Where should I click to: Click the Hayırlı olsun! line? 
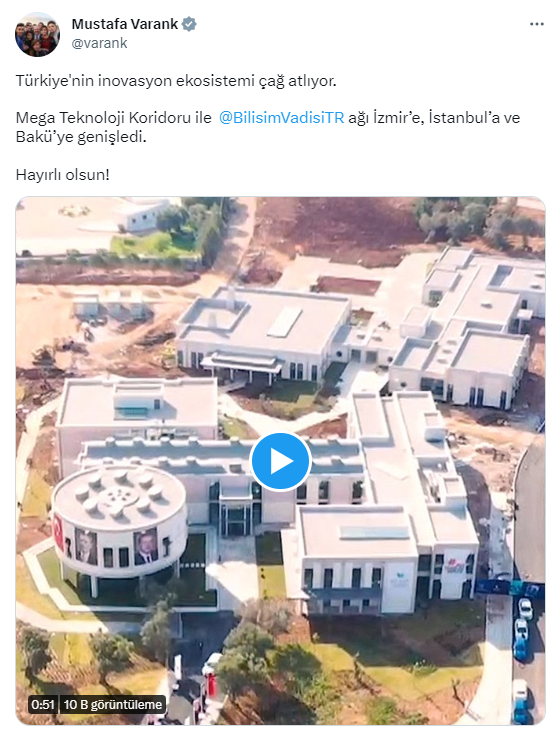tap(63, 175)
